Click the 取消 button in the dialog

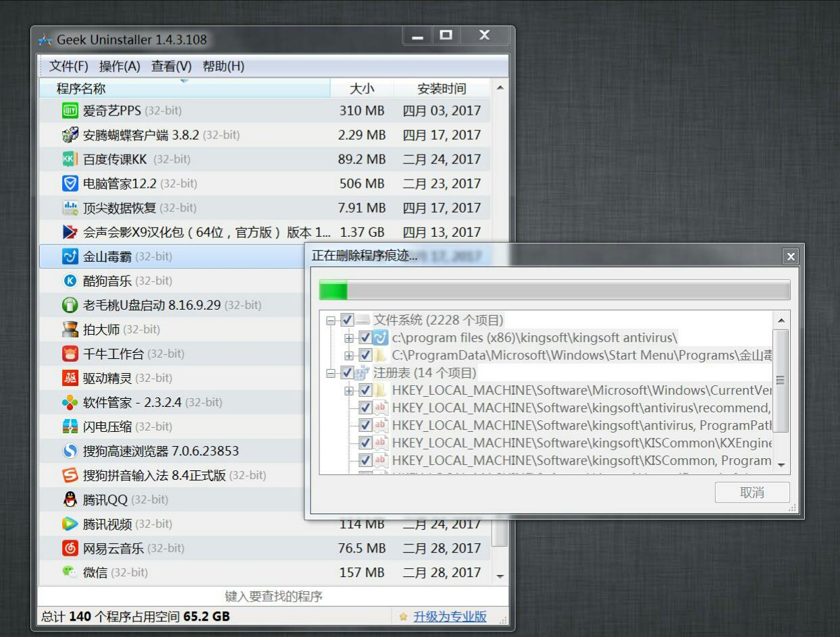(752, 493)
